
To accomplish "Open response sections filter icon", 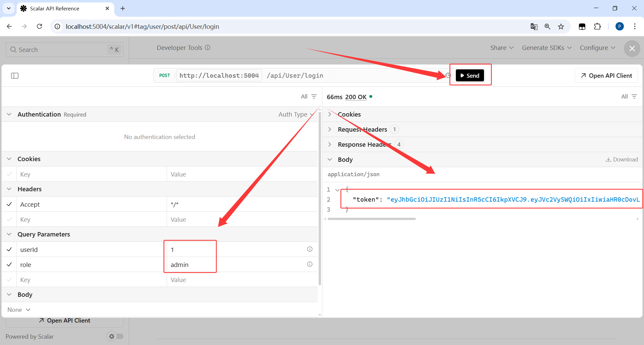I will click(634, 96).
